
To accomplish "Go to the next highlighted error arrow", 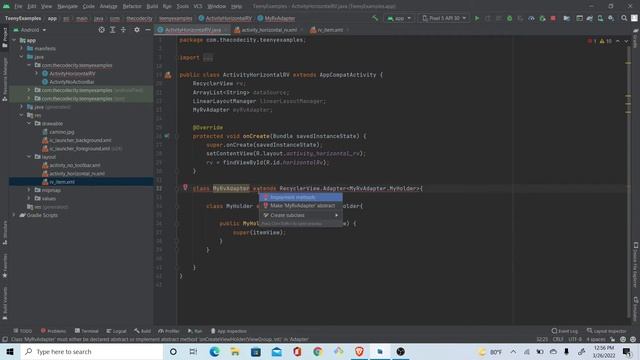I will tap(626, 41).
